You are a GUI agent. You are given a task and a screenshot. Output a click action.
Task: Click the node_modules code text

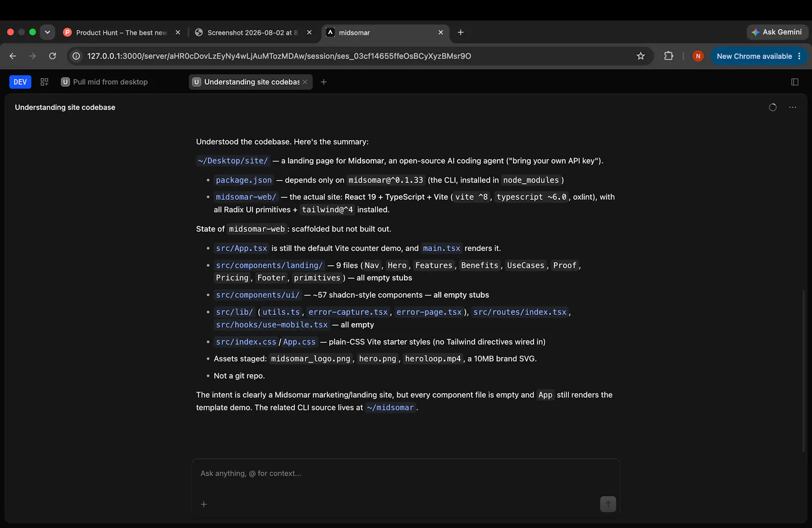point(531,180)
